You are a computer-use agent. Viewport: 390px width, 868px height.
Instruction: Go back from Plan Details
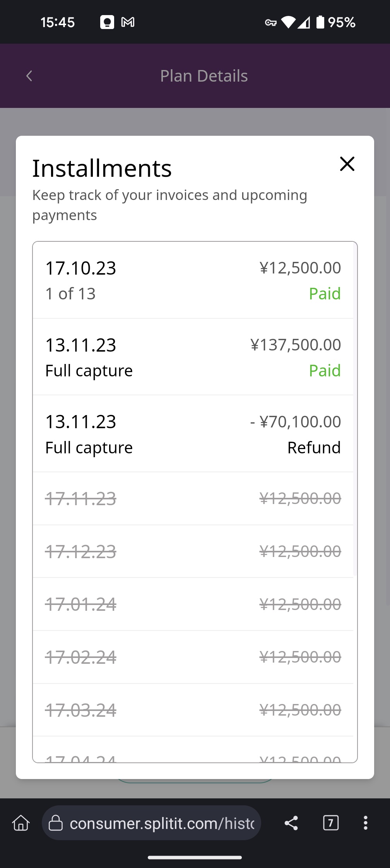pos(29,76)
